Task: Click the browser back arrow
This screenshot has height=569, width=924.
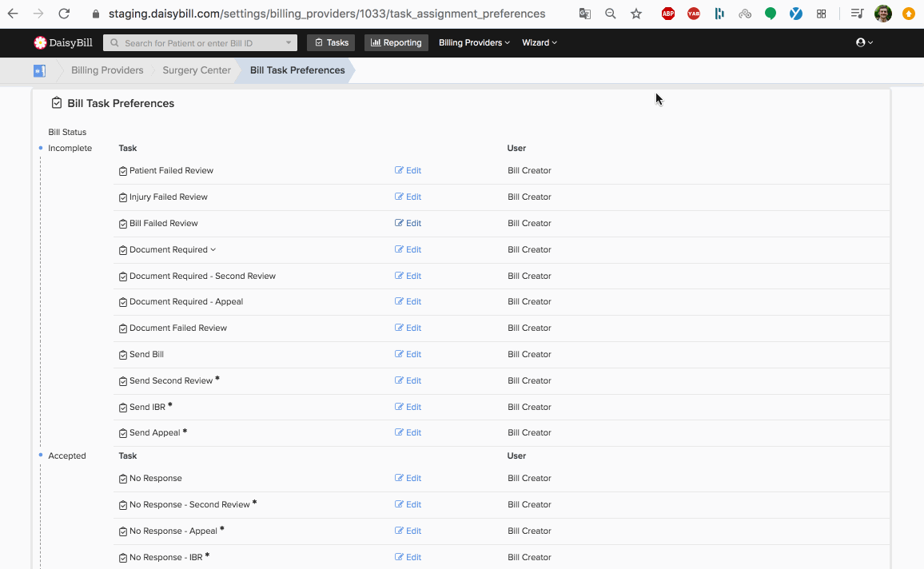Action: [x=13, y=14]
